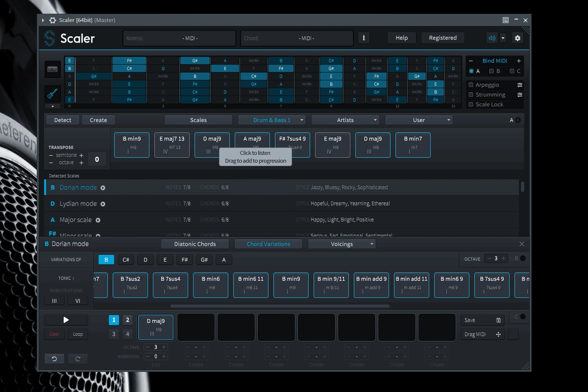Enable the Strumming checkbox
This screenshot has height=392, width=588.
click(471, 95)
